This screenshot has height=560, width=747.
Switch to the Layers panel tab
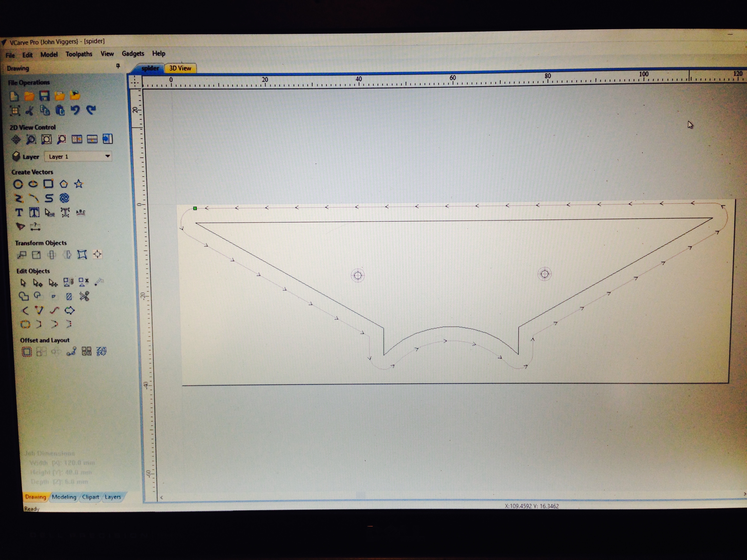click(x=112, y=497)
